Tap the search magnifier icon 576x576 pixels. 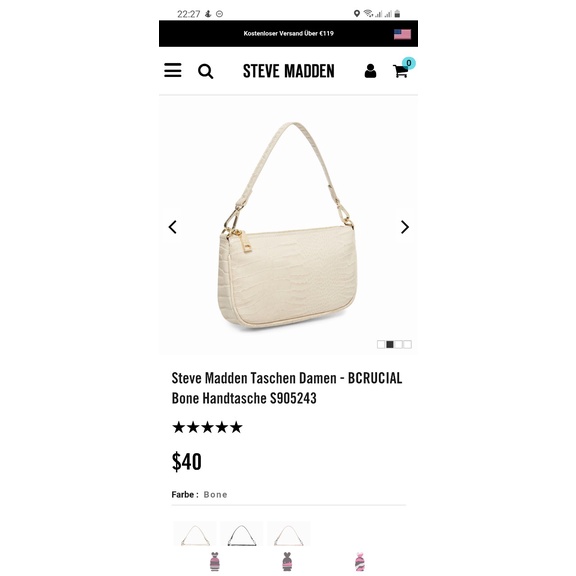(206, 71)
